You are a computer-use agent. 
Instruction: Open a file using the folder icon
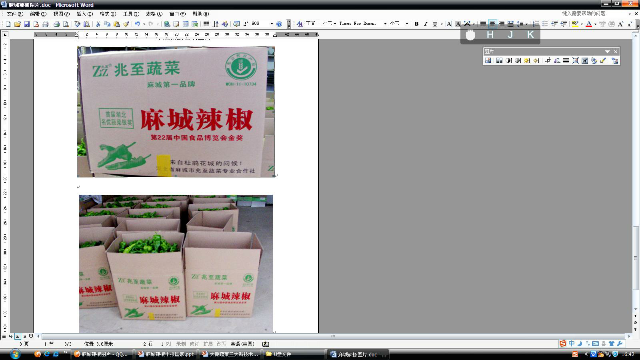tap(18, 24)
